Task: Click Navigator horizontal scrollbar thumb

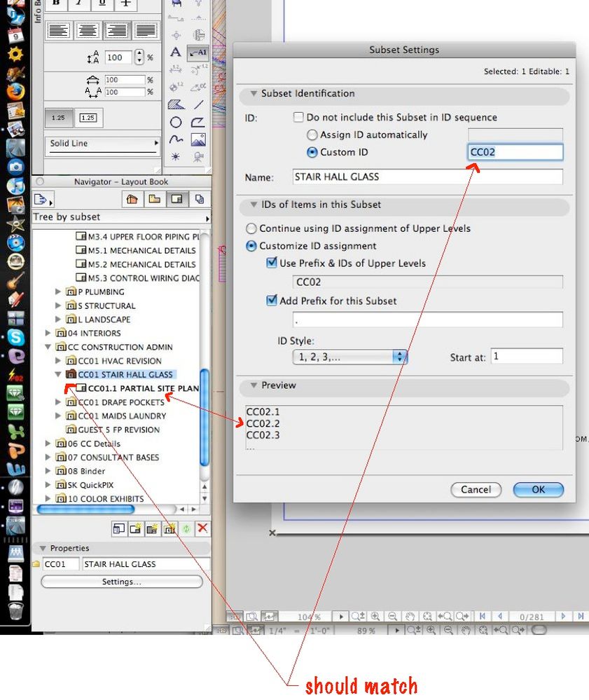Action: click(85, 509)
